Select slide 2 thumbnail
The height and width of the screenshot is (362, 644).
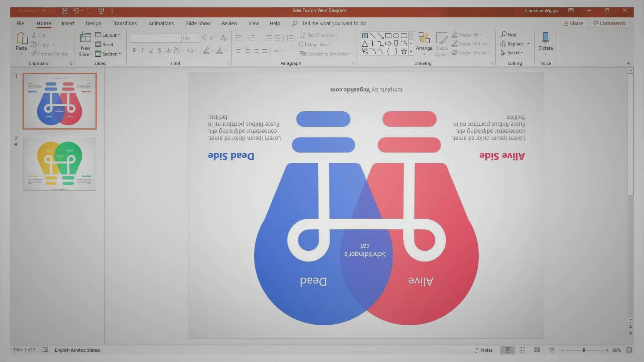[x=59, y=163]
